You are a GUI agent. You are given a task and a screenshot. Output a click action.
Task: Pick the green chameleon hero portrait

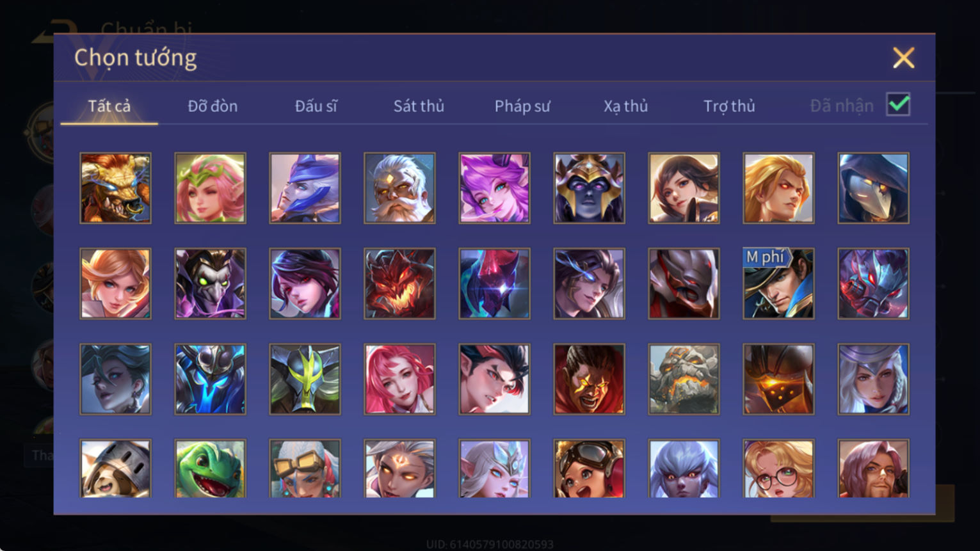tap(210, 468)
